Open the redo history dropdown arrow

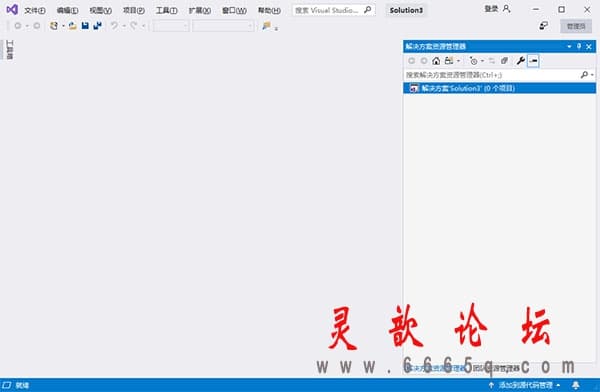[143, 26]
